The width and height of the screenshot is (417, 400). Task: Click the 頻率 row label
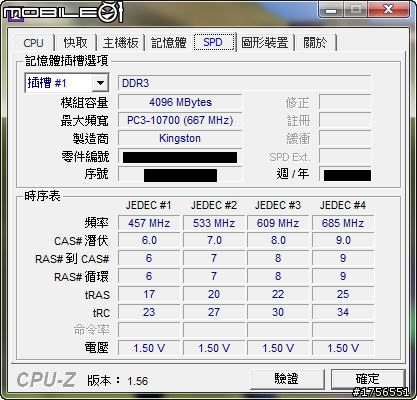[97, 223]
